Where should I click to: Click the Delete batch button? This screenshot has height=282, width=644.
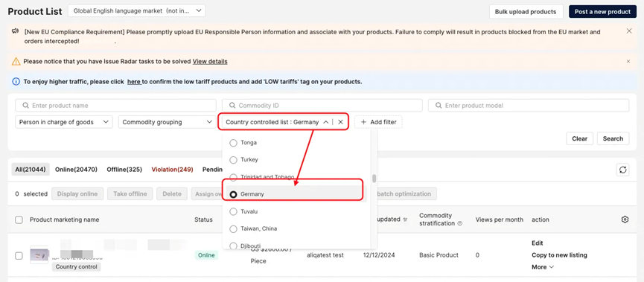pos(172,193)
